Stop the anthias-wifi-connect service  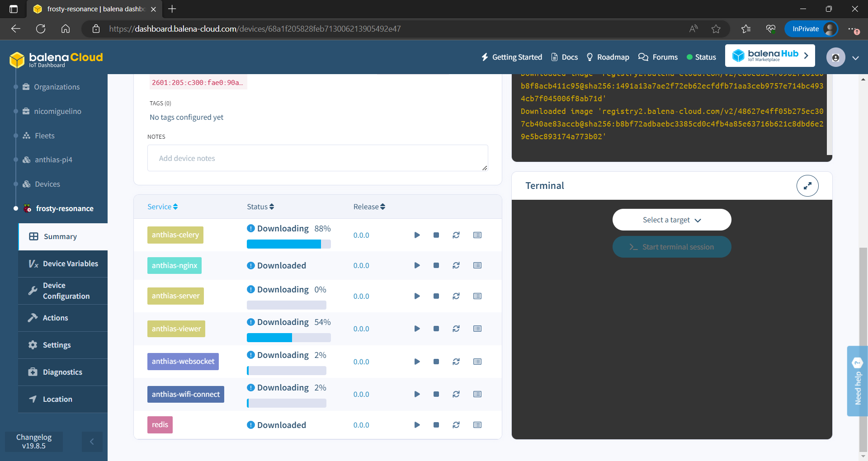coord(436,394)
